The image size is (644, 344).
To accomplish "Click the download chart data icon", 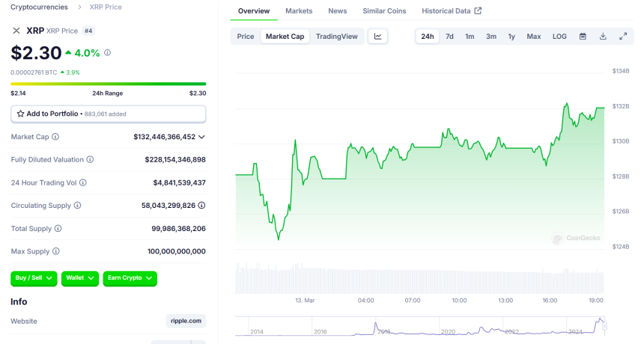I will pos(603,36).
